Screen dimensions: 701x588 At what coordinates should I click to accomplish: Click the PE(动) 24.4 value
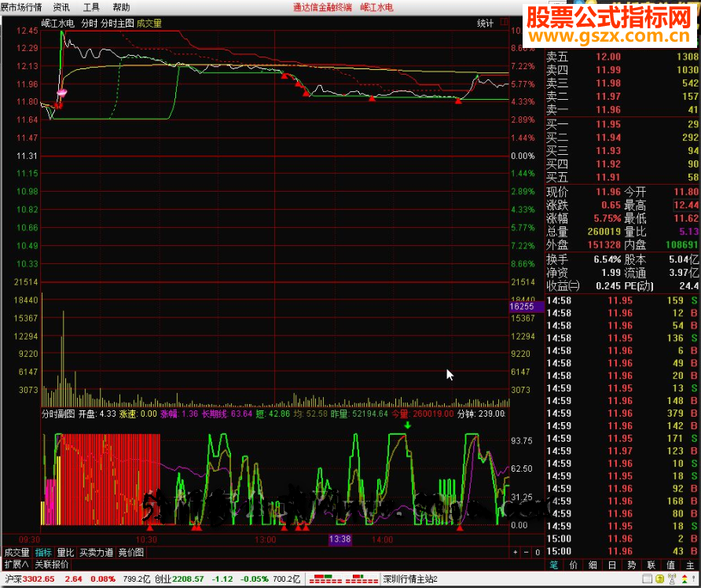(x=689, y=285)
